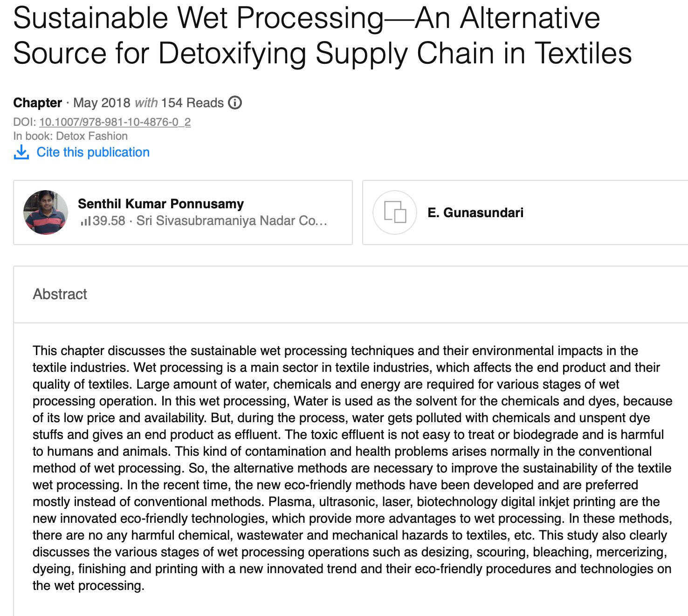
Task: Click the Cite this publication link
Action: click(93, 152)
